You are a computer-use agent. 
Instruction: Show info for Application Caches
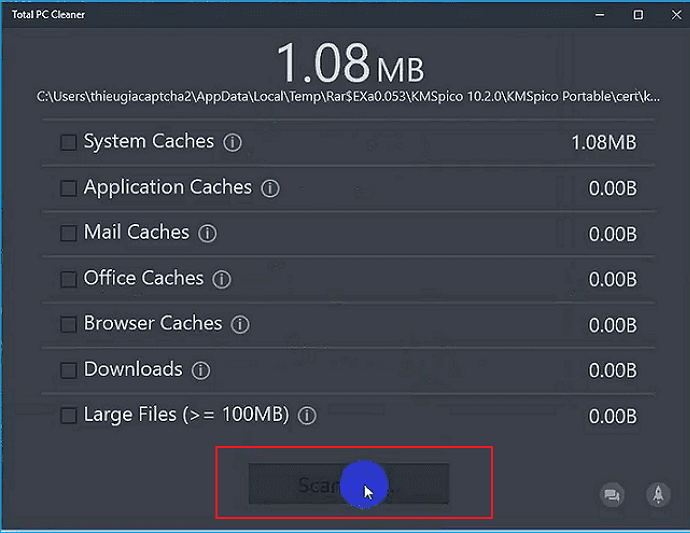point(270,188)
